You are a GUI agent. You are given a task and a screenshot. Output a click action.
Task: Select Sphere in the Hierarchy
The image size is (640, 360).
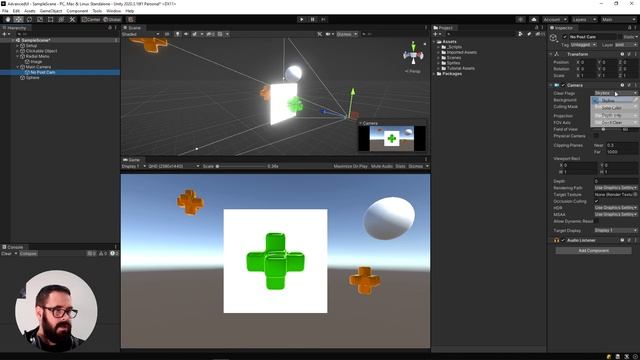coord(33,78)
